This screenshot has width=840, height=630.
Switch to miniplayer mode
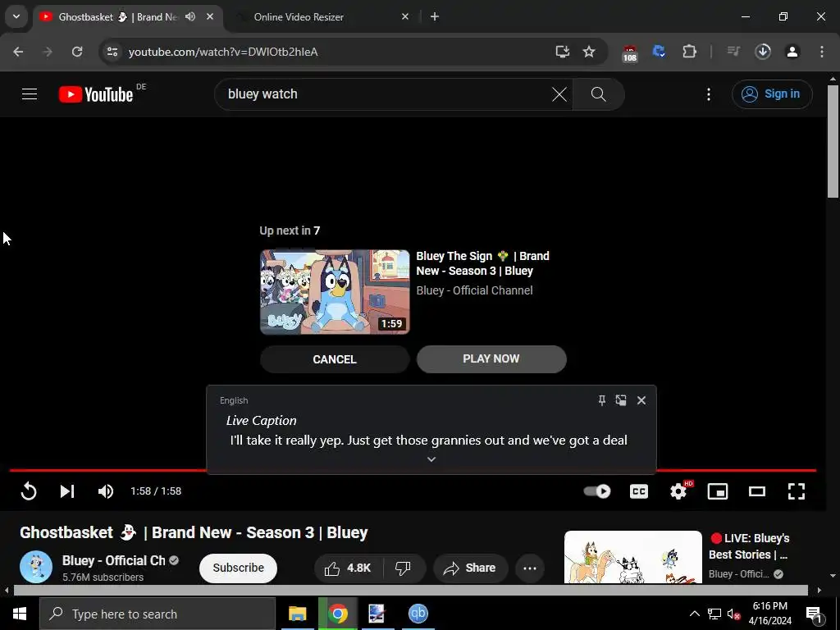(718, 491)
